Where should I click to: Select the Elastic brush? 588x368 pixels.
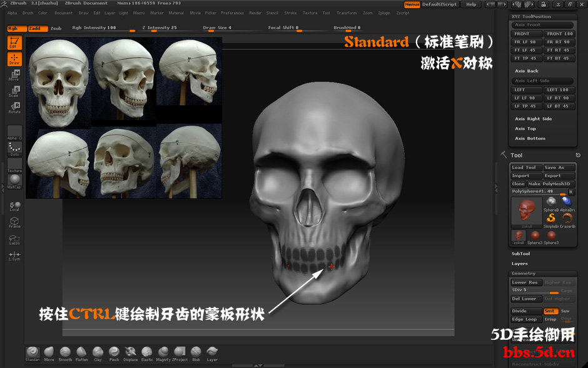tap(147, 354)
